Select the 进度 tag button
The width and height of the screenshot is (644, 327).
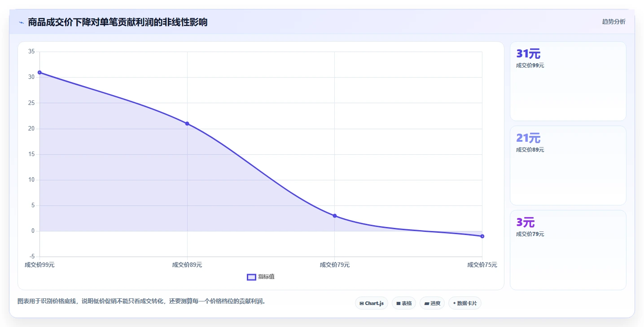pos(432,303)
